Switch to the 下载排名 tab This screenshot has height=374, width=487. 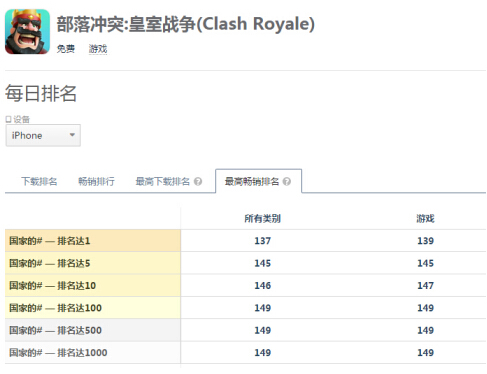(39, 181)
